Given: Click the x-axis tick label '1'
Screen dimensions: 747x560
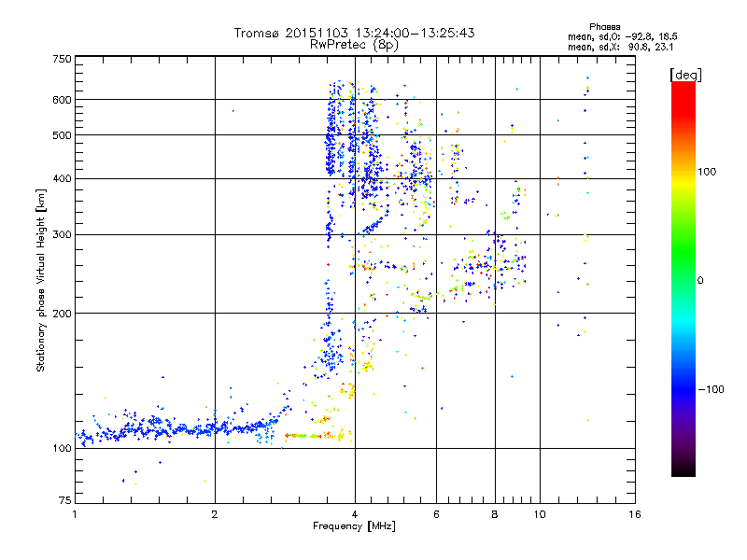Looking at the screenshot, I should pos(75,514).
